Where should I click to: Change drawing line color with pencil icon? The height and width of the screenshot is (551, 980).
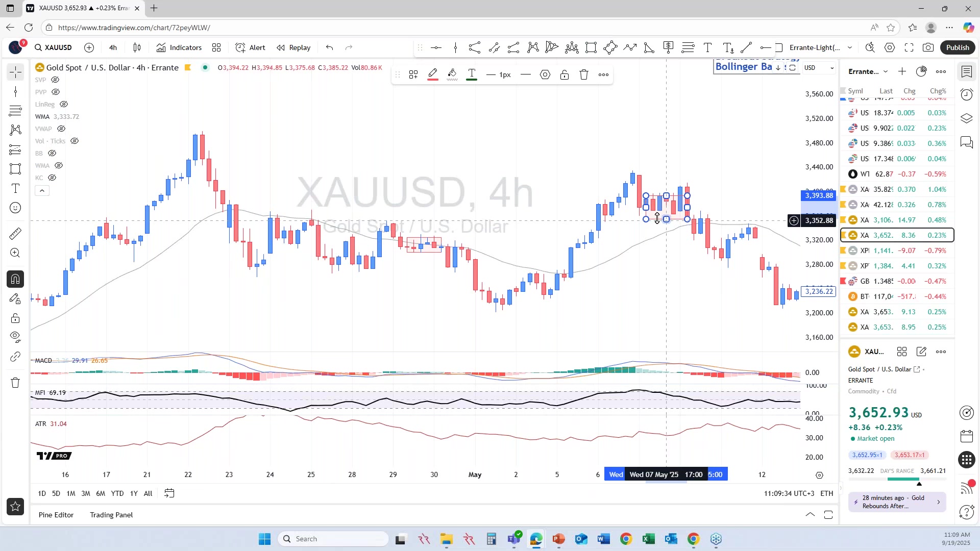pyautogui.click(x=433, y=74)
